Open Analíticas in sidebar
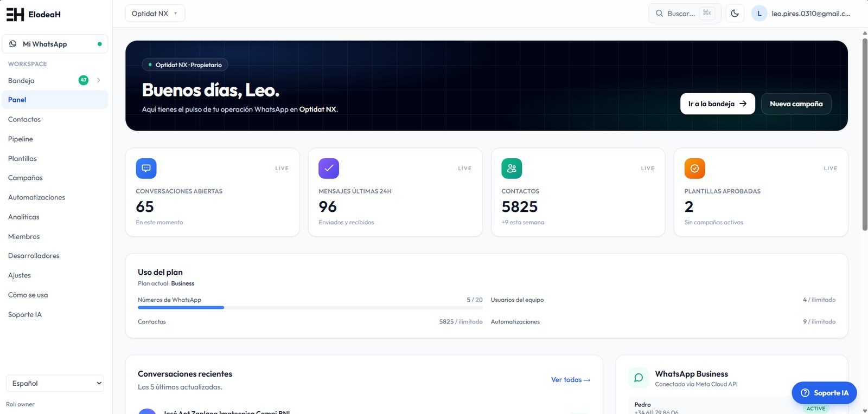This screenshot has width=868, height=414. point(55,217)
